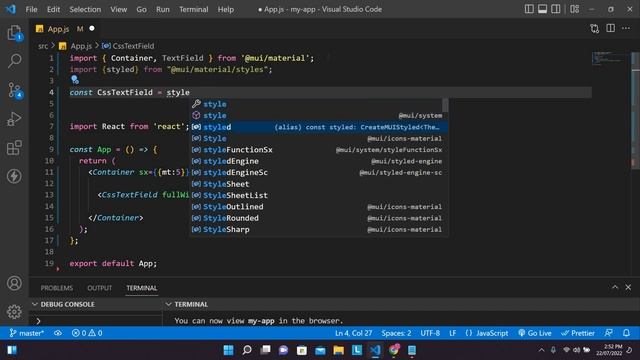The image size is (640, 360).
Task: Switch to the PROBLEMS panel tab
Action: click(57, 288)
